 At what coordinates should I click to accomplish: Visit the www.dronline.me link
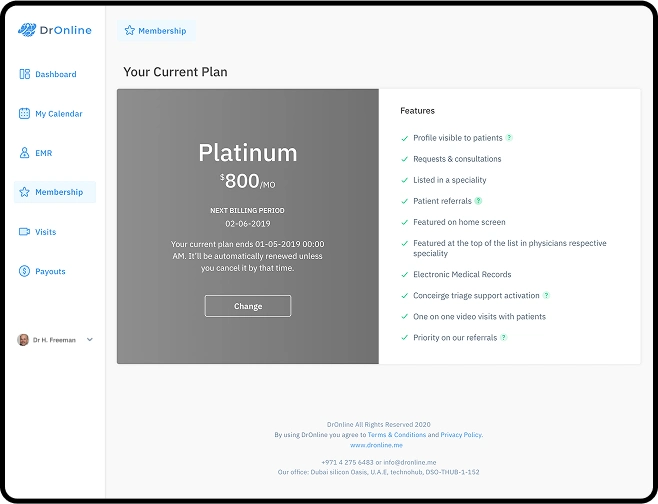click(x=376, y=445)
